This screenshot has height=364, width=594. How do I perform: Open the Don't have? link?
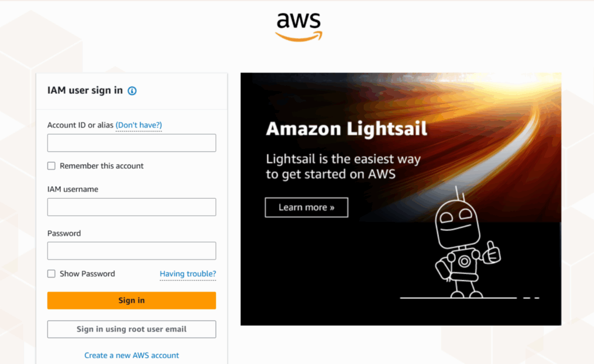click(x=139, y=125)
